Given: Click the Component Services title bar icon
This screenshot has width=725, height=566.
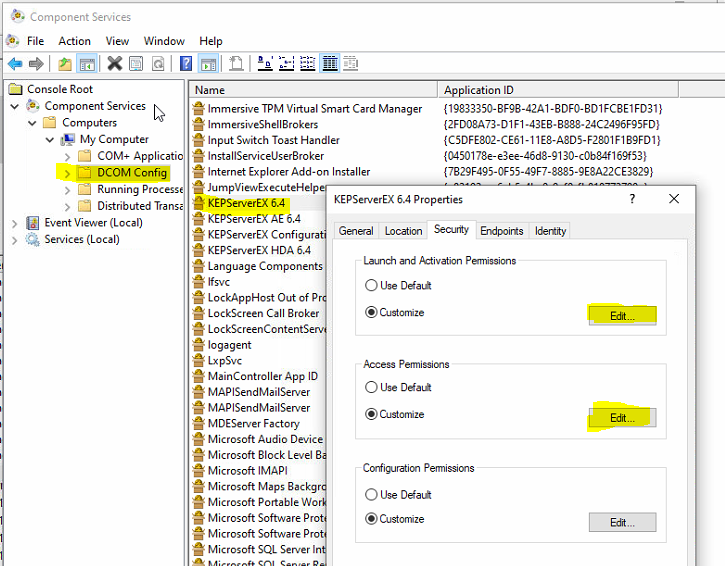Looking at the screenshot, I should pos(18,16).
